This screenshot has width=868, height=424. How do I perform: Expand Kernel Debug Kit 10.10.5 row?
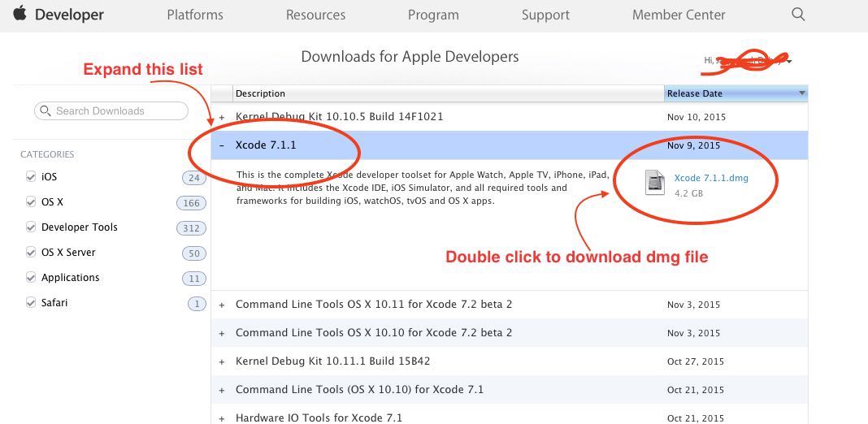tap(222, 117)
